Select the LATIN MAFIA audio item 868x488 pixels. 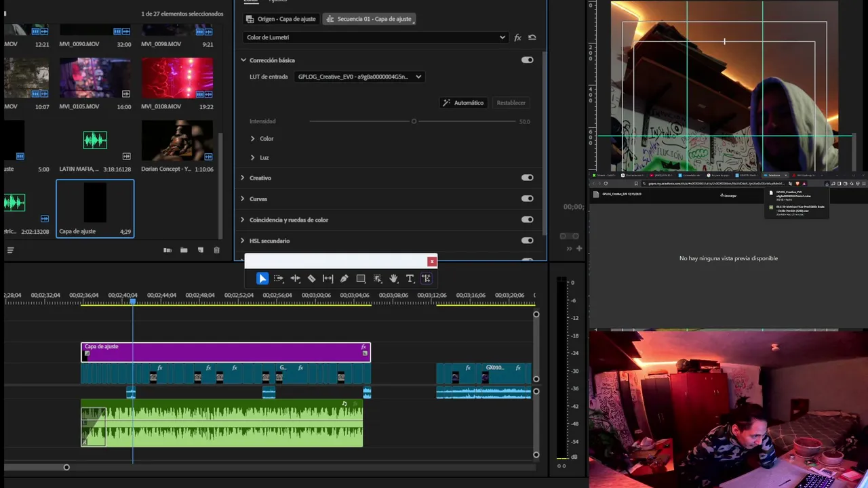click(95, 140)
